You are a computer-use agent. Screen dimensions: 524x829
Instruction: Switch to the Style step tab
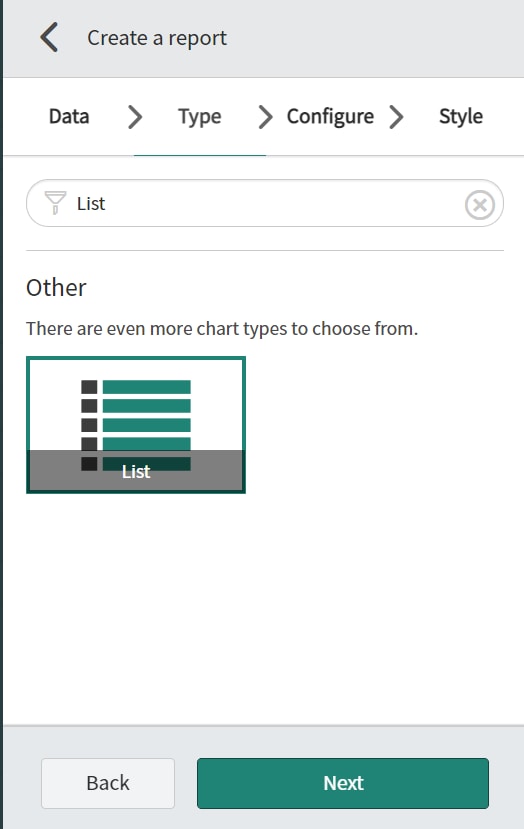coord(461,116)
